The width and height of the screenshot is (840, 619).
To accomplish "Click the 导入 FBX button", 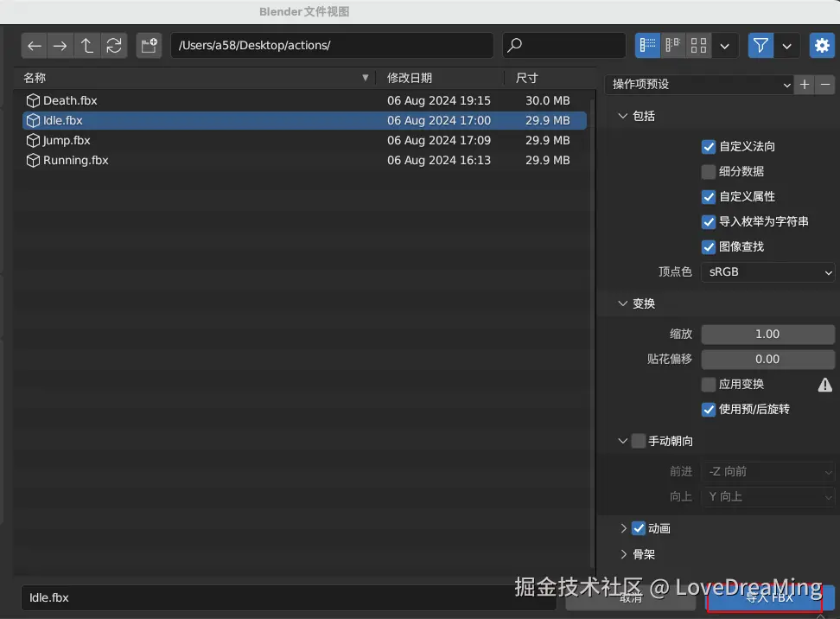I will pos(769,597).
